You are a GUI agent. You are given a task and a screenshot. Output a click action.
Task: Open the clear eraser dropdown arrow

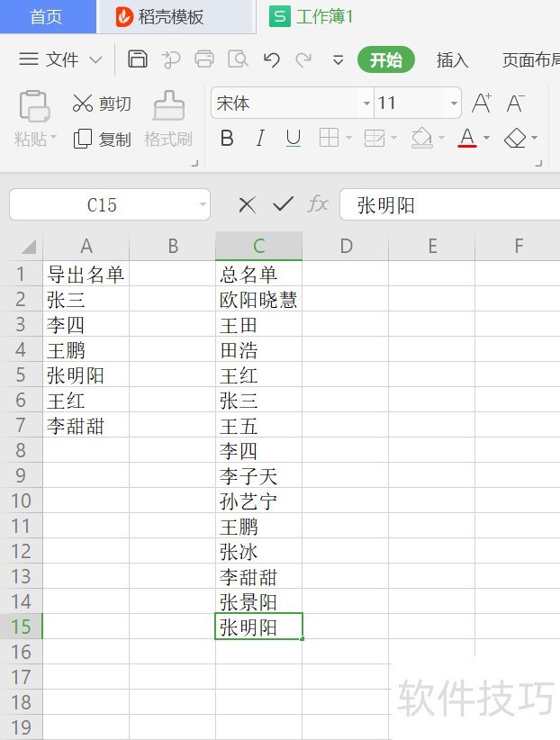535,138
